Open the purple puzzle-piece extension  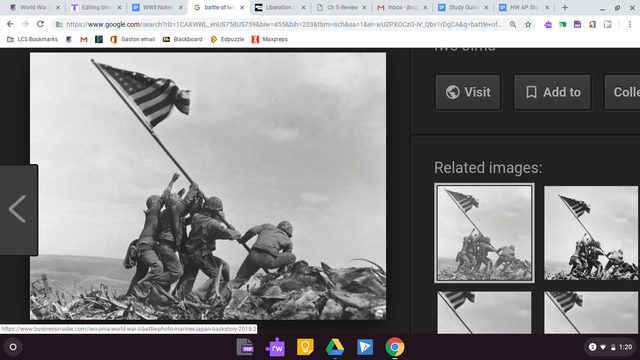[548, 24]
